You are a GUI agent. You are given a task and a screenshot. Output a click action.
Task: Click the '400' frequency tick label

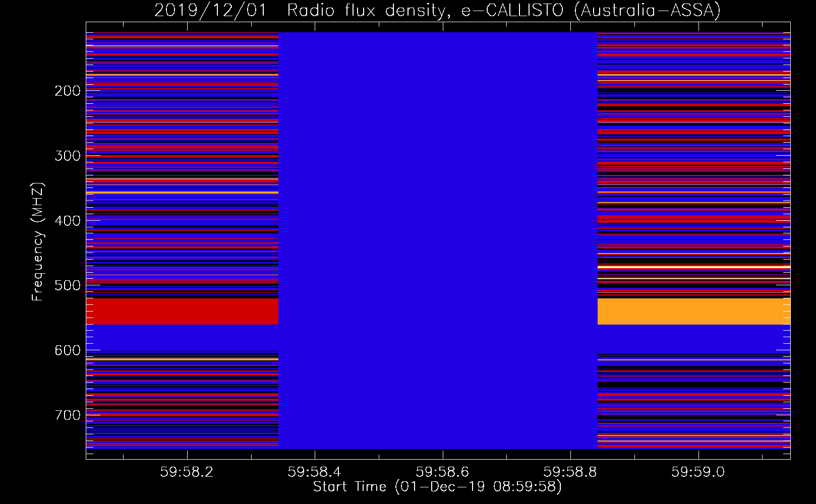(68, 221)
